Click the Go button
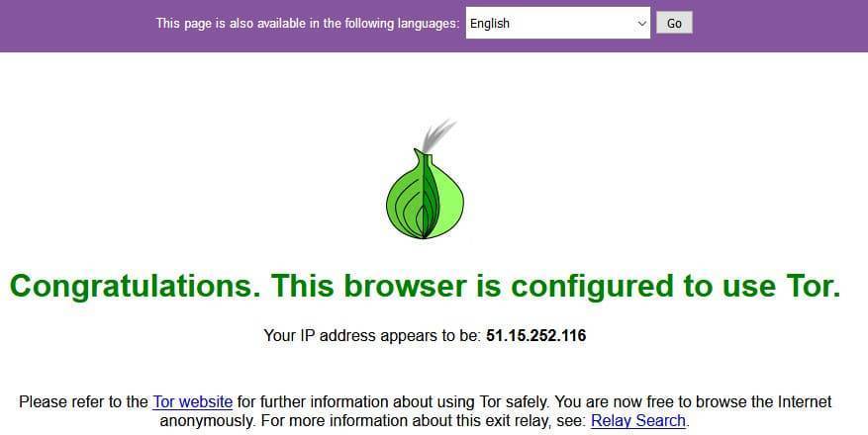Image resolution: width=868 pixels, height=435 pixels. click(x=674, y=23)
